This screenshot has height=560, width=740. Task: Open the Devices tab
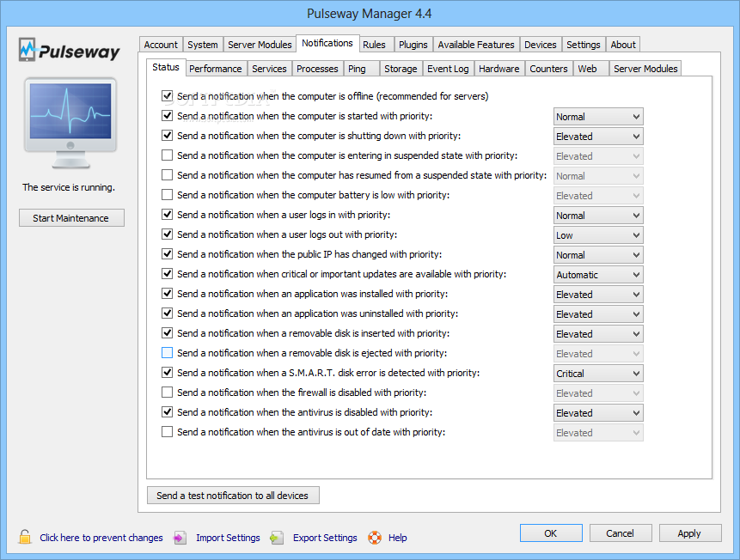pos(541,45)
